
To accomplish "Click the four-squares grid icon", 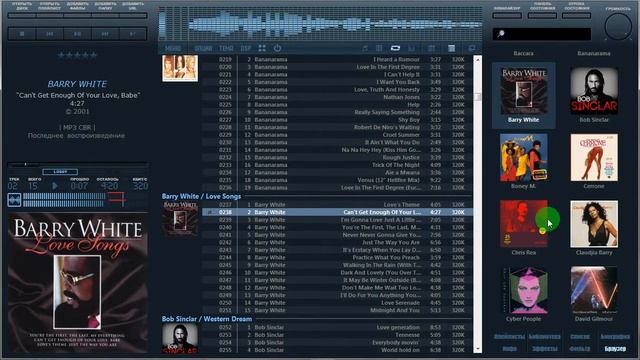I will tap(262, 48).
